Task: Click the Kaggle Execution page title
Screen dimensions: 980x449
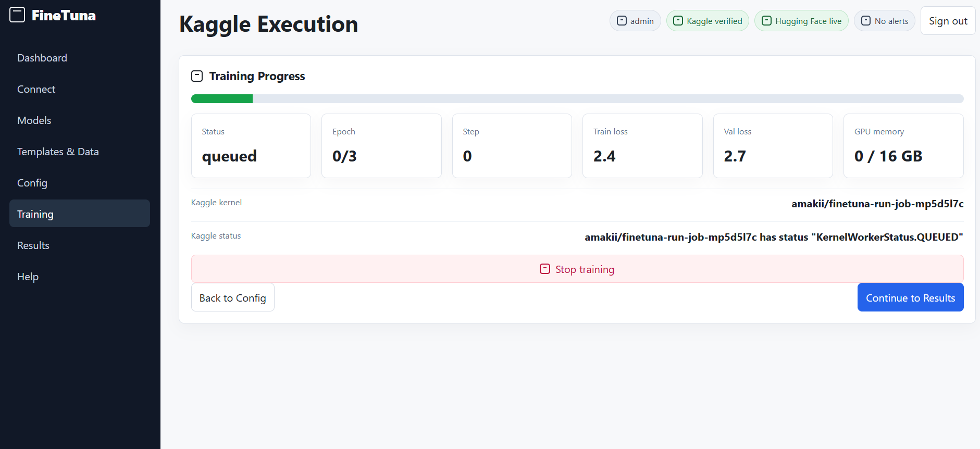Action: coord(269,24)
